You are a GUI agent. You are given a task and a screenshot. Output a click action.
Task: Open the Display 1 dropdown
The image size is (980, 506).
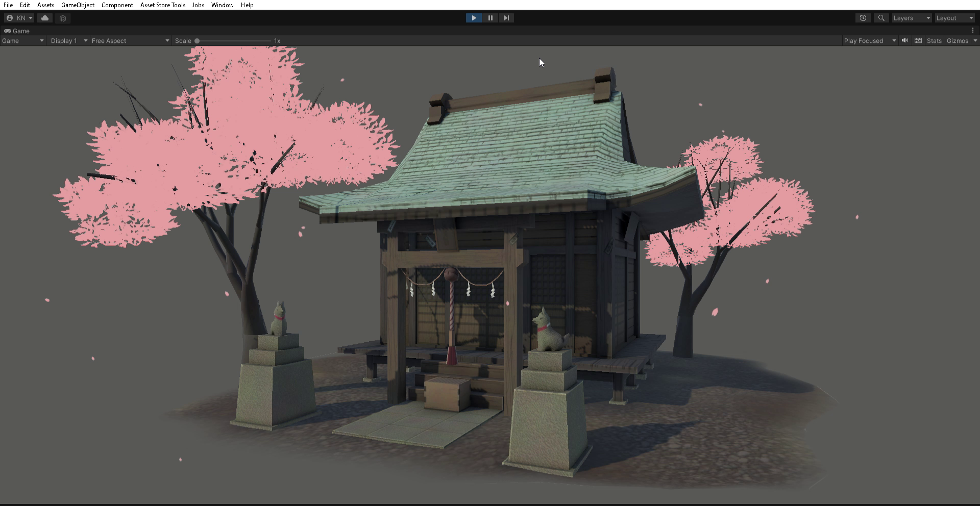click(69, 41)
